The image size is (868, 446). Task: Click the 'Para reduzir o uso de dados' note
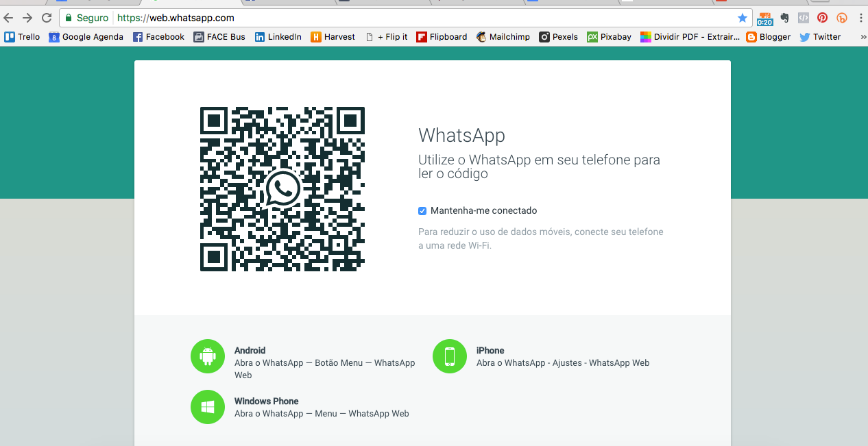(541, 238)
